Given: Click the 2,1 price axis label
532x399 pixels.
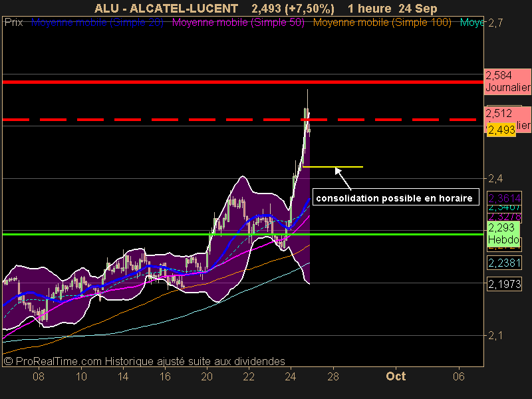Looking at the screenshot, I should pyautogui.click(x=495, y=336).
